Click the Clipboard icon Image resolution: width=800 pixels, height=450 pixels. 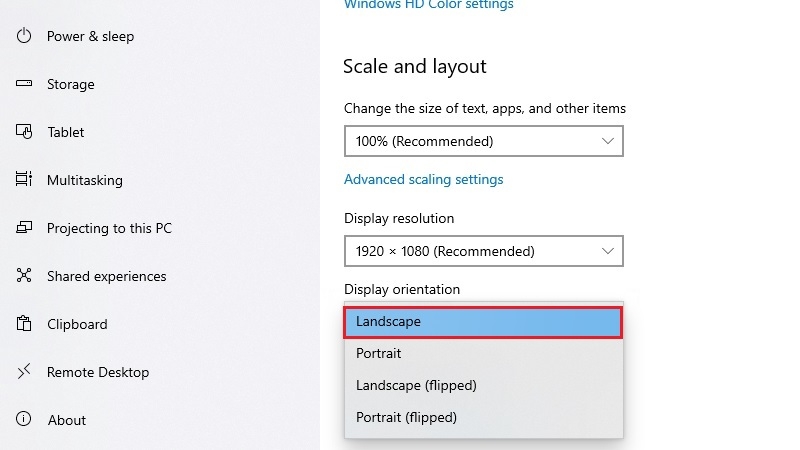click(24, 323)
